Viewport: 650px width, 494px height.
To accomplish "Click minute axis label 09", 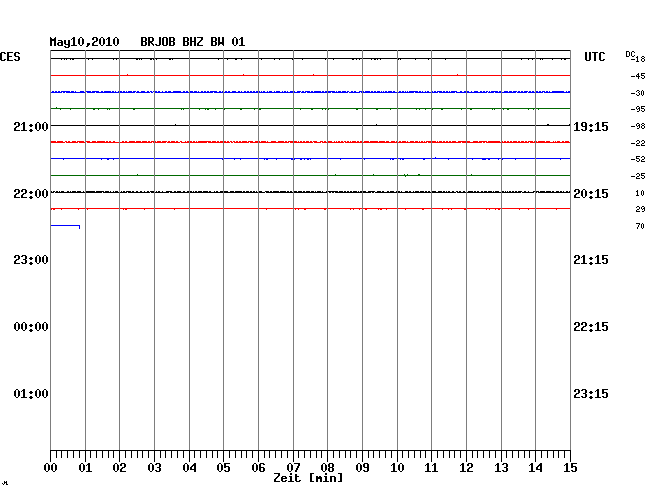I will click(x=362, y=468).
